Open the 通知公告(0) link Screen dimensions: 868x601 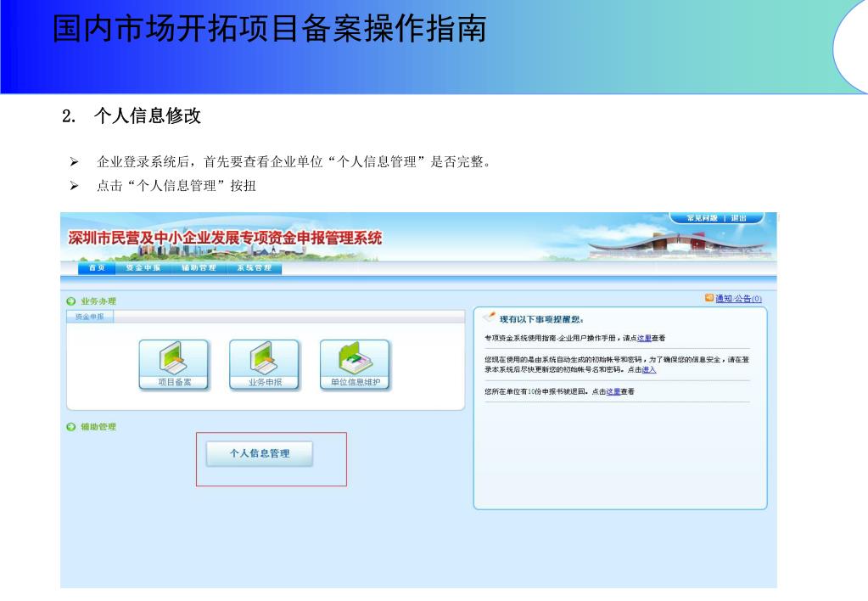(x=738, y=299)
